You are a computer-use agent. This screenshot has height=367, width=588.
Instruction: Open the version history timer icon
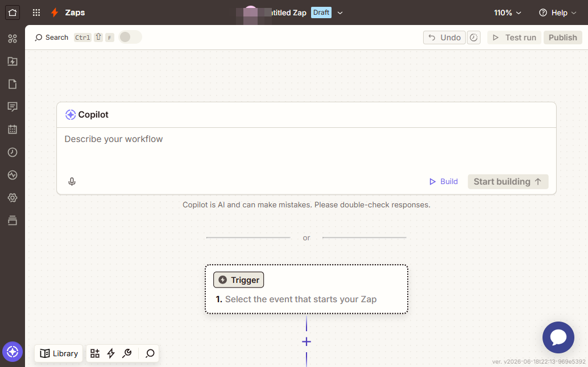point(474,37)
